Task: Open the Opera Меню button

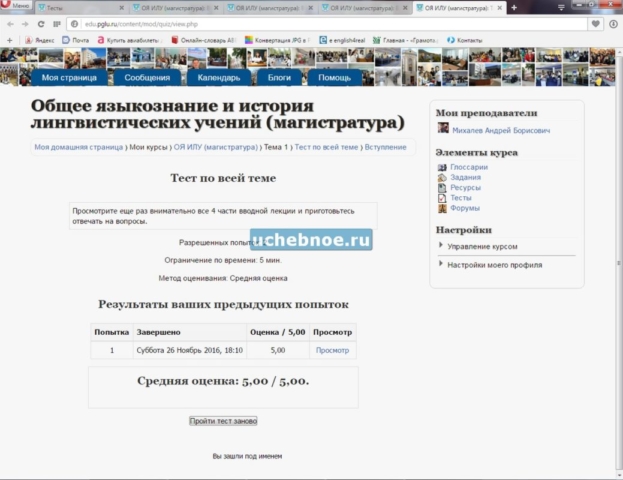Action: 16,7
